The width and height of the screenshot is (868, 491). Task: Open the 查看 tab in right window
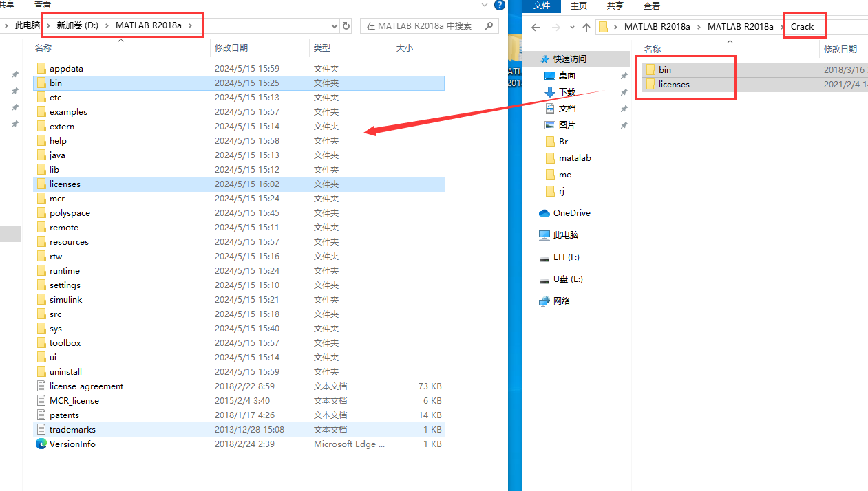pyautogui.click(x=652, y=6)
